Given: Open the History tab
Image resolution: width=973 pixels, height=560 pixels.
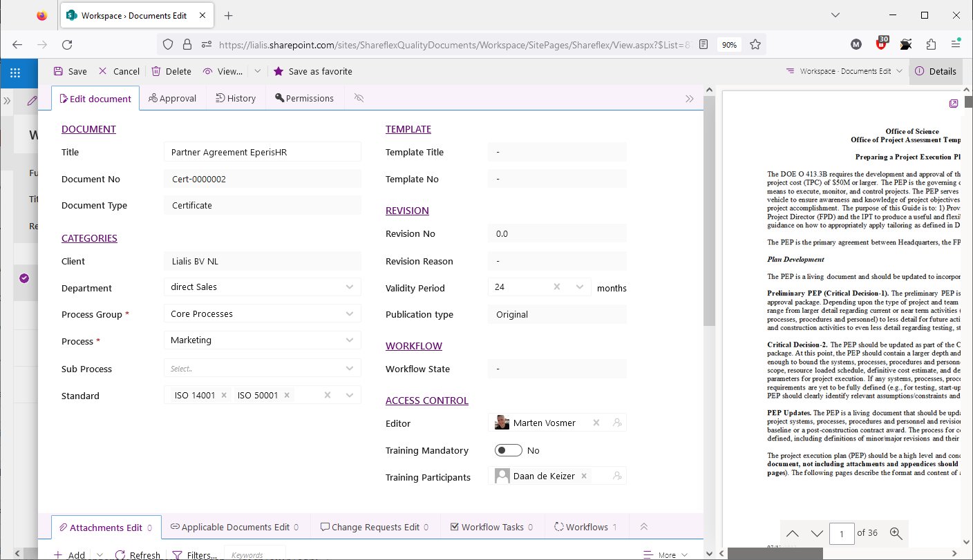Looking at the screenshot, I should coord(236,98).
